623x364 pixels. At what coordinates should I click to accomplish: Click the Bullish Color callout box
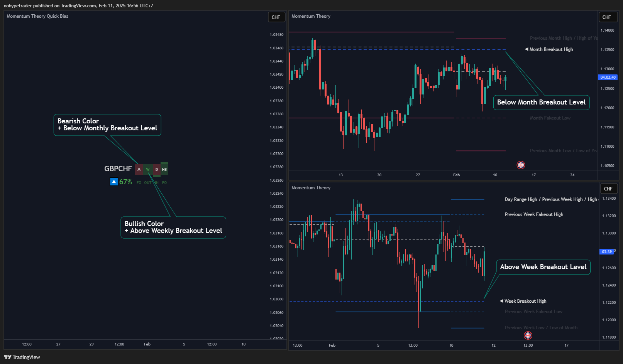(173, 227)
